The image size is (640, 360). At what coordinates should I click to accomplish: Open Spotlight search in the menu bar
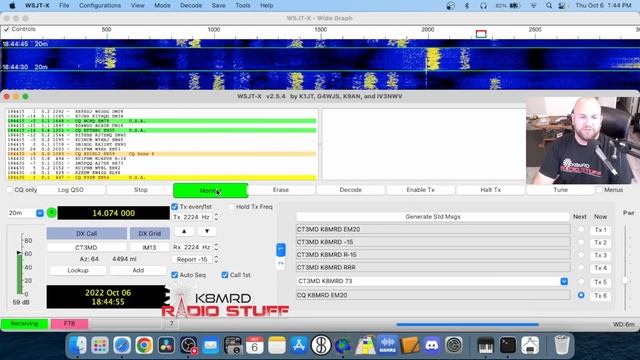point(549,5)
